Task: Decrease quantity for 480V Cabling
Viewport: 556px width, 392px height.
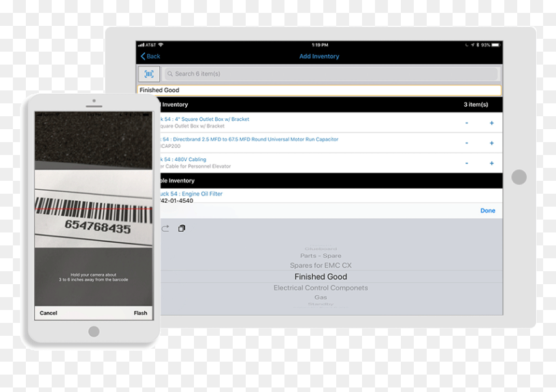Action: [467, 163]
